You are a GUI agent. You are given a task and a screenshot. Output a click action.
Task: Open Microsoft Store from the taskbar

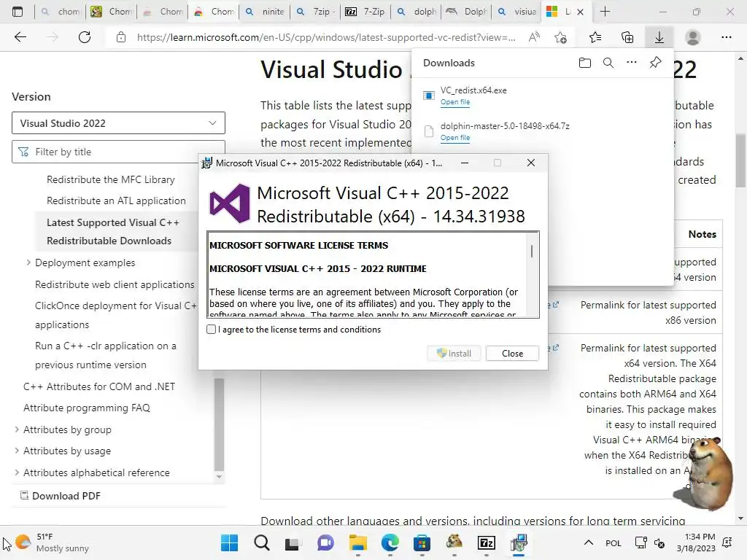coord(422,542)
